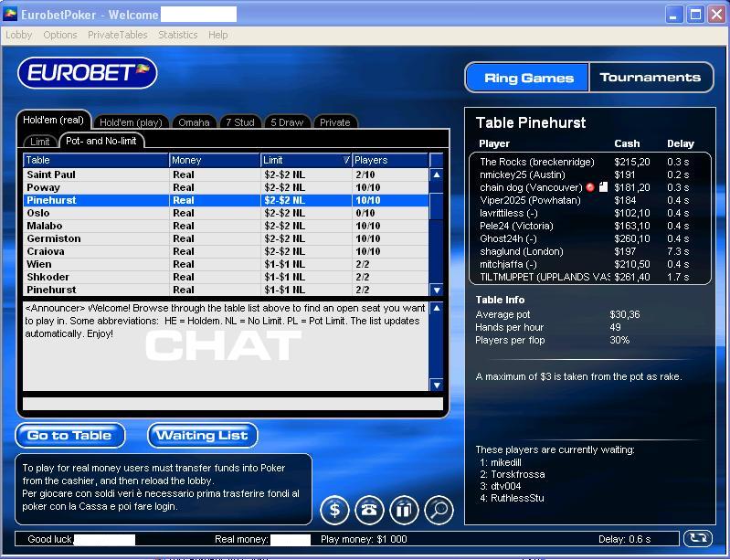The image size is (730, 560).
Task: Click player nmickey25 (Austin)
Action: (x=523, y=174)
